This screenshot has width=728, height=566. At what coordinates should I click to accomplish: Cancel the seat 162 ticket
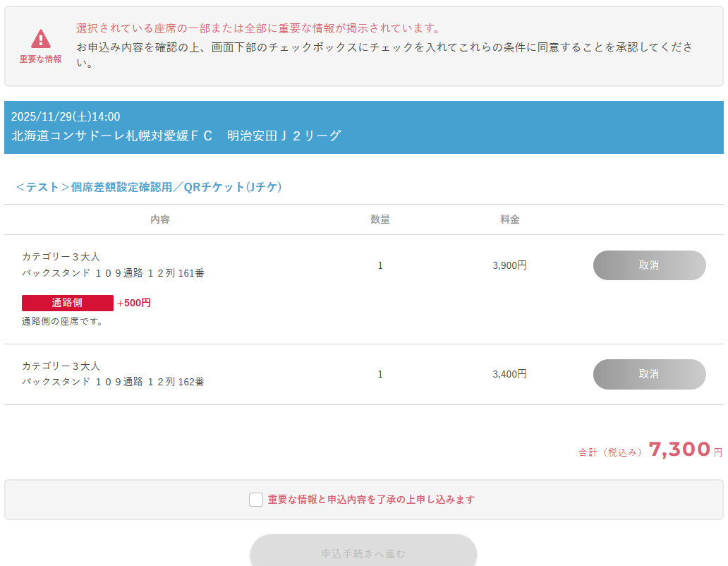pos(649,374)
